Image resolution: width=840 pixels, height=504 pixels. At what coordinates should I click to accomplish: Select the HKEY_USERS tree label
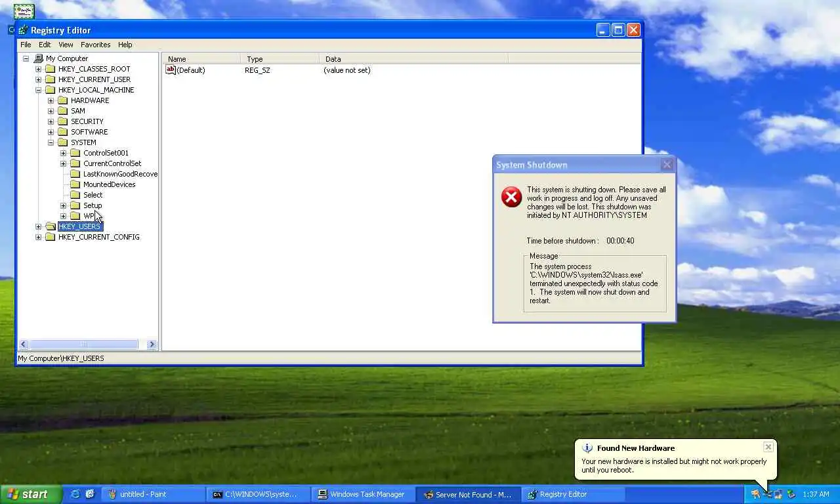coord(79,226)
